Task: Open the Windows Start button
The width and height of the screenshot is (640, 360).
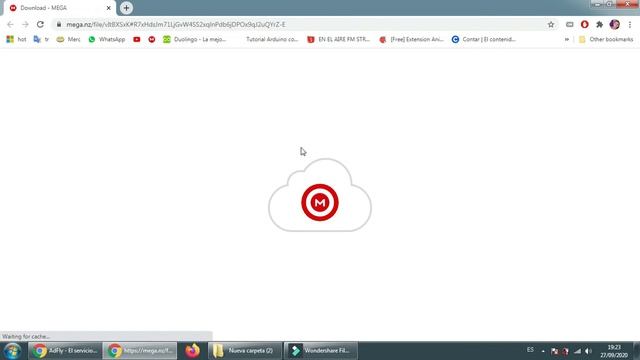Action: coord(12,351)
